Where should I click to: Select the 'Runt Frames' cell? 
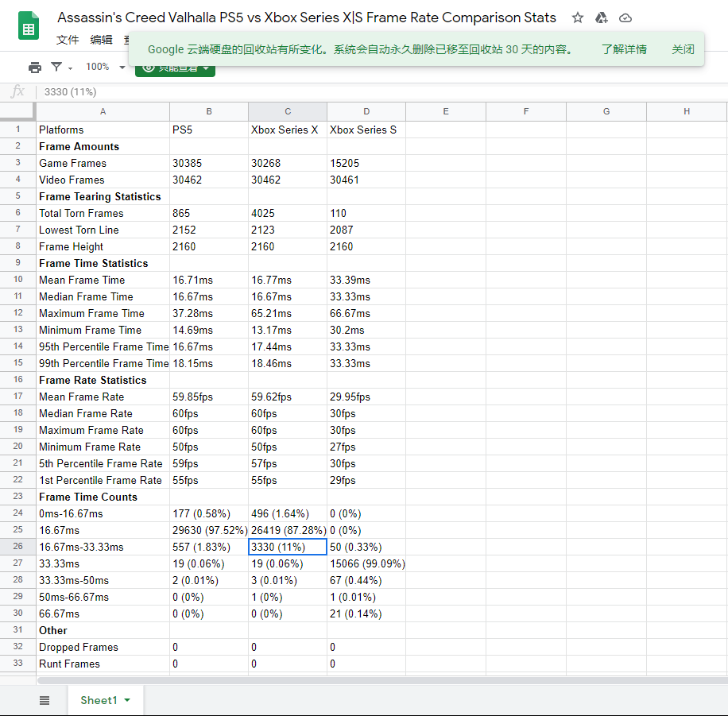pyautogui.click(x=103, y=664)
